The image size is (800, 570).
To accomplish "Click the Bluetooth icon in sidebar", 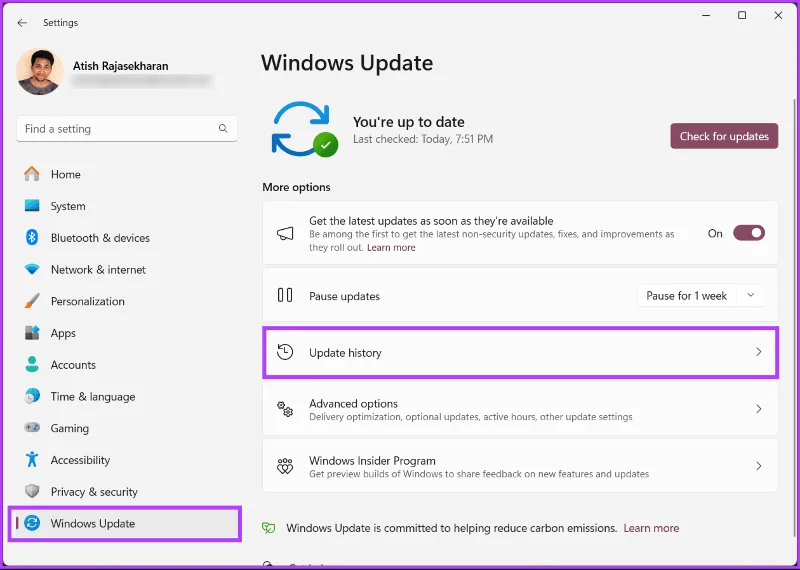I will coord(32,237).
